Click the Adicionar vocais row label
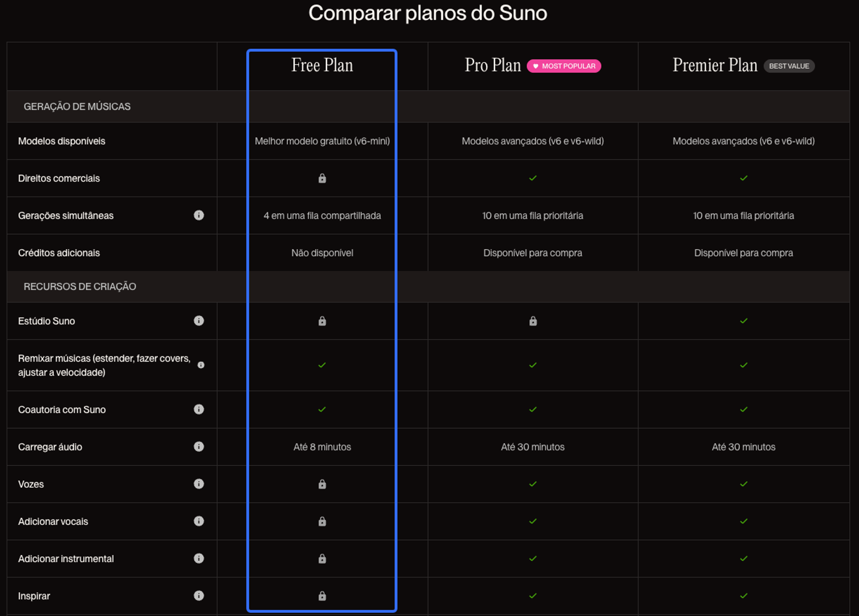Screen dimensions: 859x616 (53, 521)
